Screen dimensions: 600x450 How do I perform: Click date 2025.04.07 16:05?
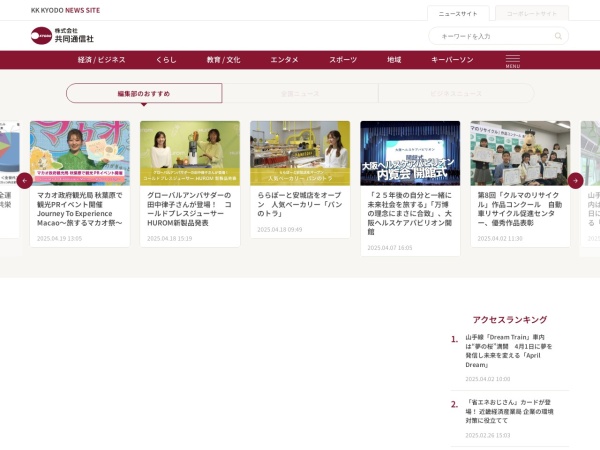(390, 248)
